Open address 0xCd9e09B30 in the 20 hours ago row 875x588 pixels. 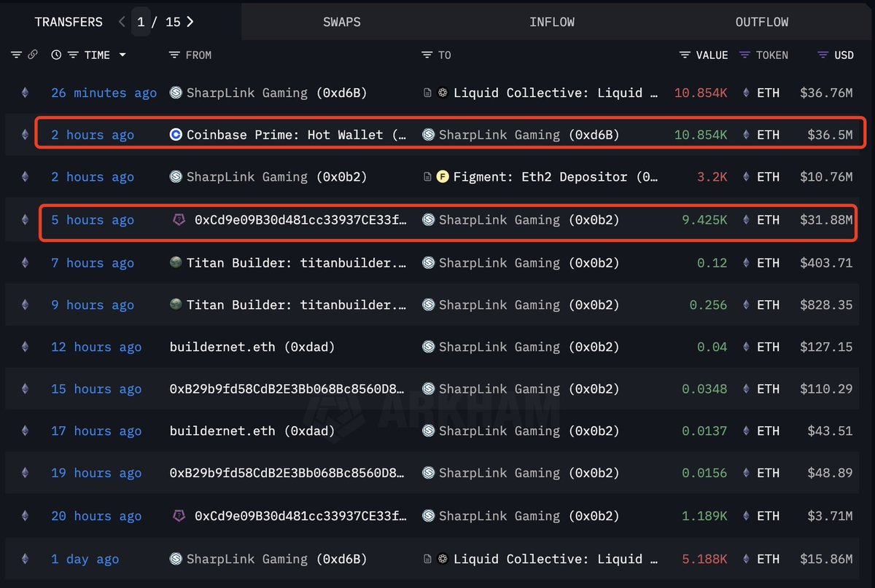coord(300,517)
